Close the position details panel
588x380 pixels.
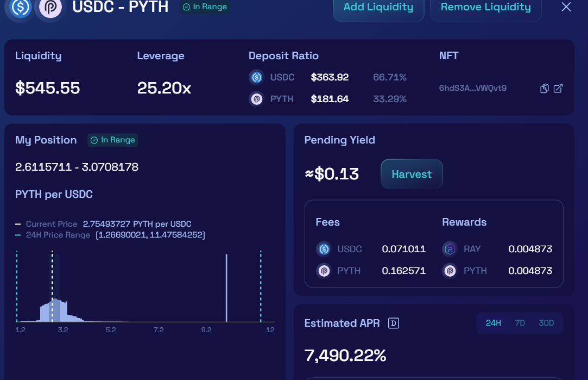click(x=566, y=7)
